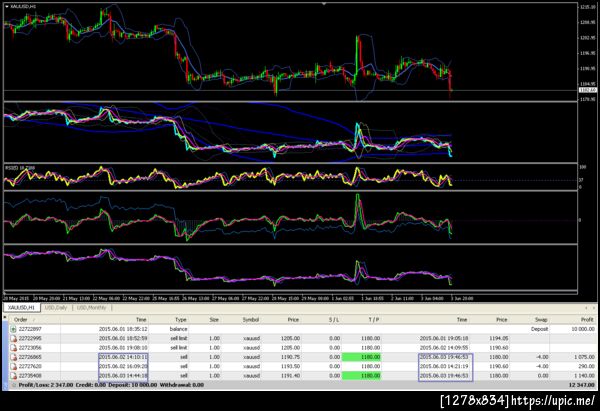Sort by the Symbol column header

pos(251,320)
